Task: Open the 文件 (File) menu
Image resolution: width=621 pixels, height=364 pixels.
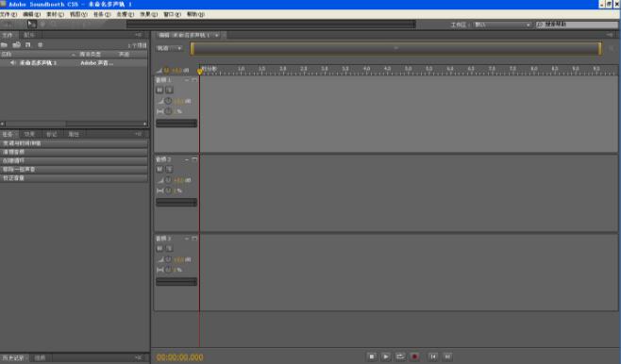Action: (8, 14)
